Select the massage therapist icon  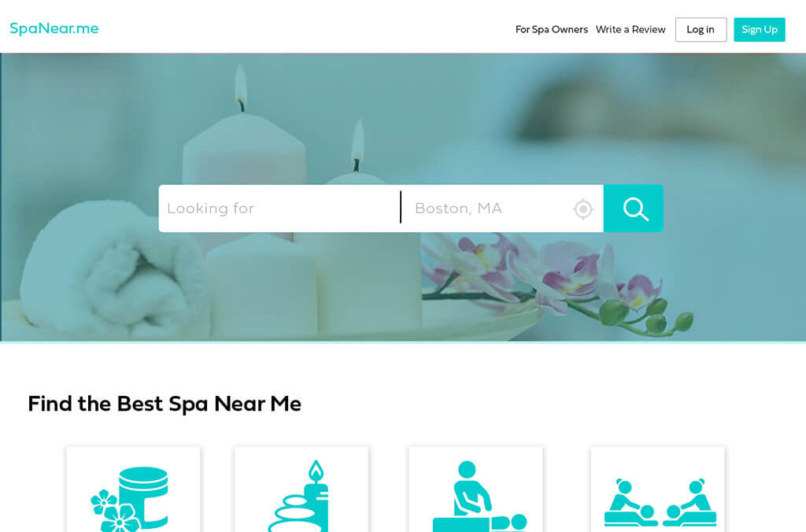click(x=479, y=496)
